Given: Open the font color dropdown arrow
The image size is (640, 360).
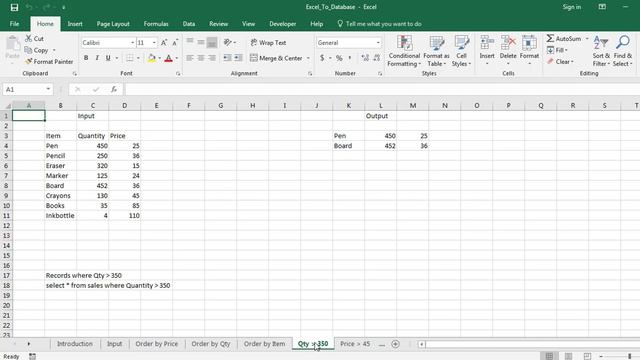Looking at the screenshot, I should tap(176, 58).
